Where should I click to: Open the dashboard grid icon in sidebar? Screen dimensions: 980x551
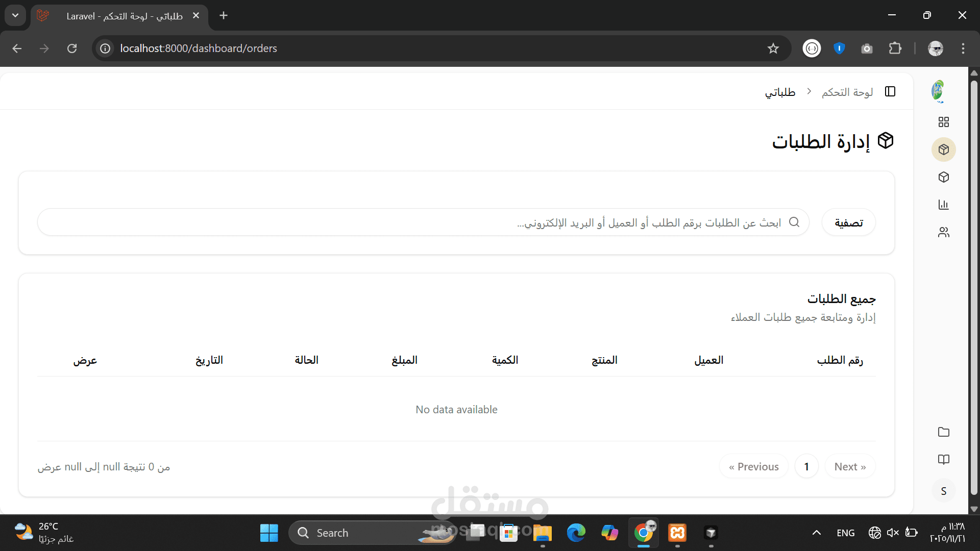pos(943,122)
